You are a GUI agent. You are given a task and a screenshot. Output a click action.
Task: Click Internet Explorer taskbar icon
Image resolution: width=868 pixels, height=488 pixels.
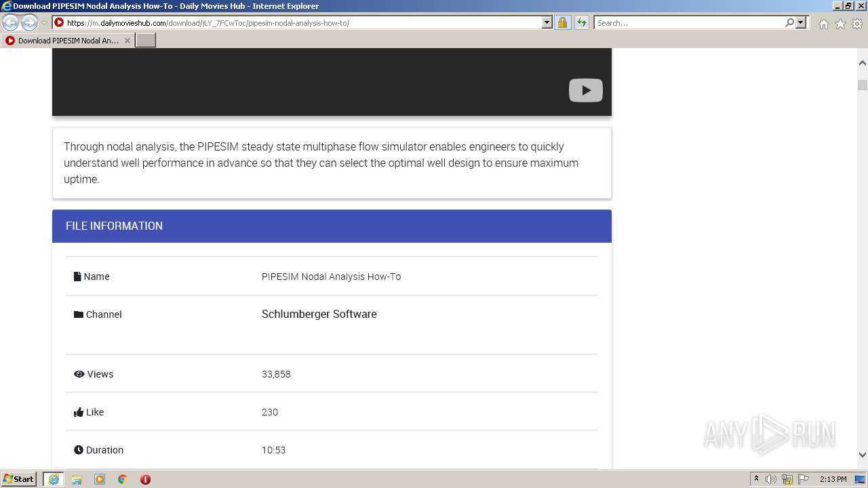[x=54, y=479]
